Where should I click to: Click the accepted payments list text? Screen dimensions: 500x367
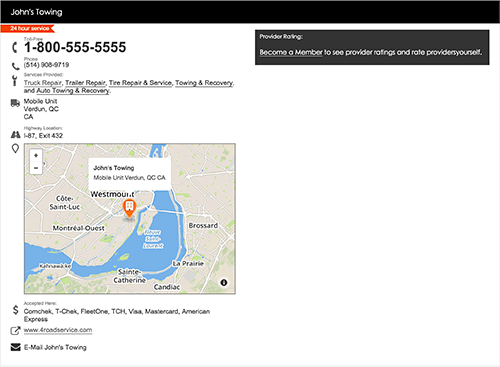coord(117,315)
